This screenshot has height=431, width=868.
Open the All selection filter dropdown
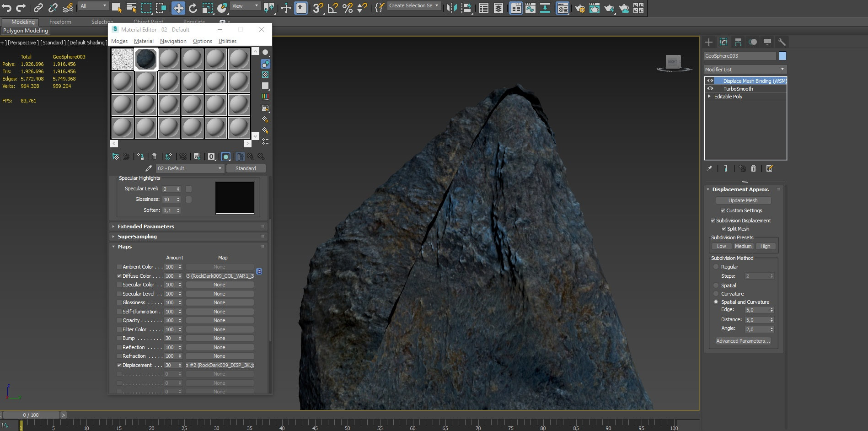click(x=93, y=6)
